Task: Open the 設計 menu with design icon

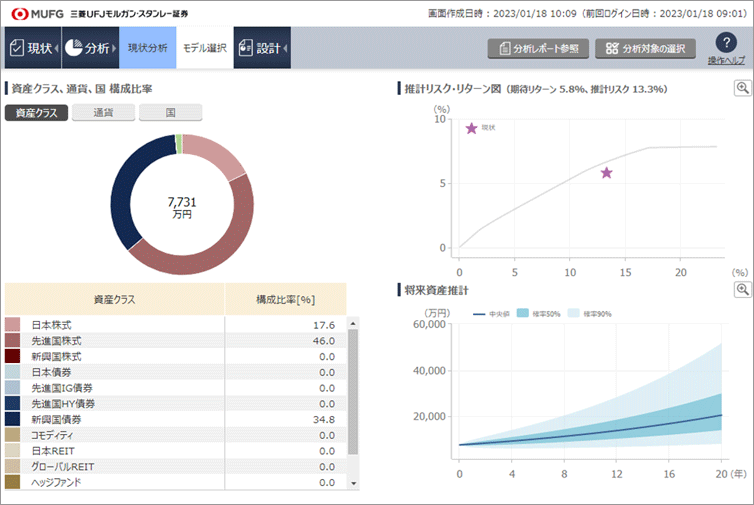Action: [x=262, y=48]
